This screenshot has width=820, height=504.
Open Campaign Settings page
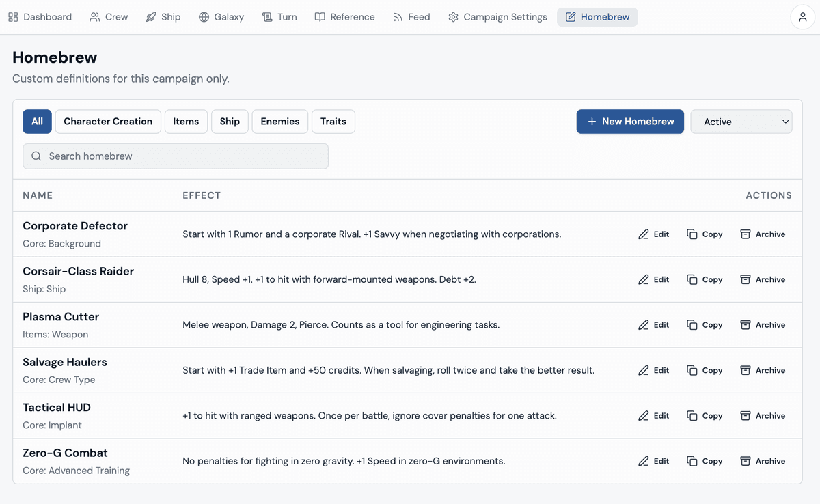497,17
